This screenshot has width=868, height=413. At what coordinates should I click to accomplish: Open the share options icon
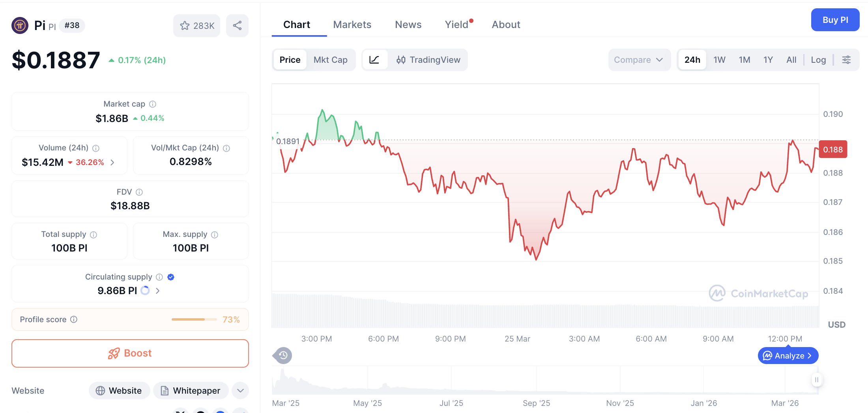click(237, 25)
